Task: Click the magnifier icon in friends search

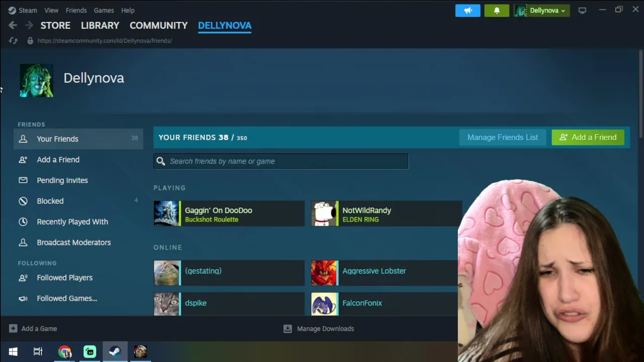Action: (x=160, y=161)
